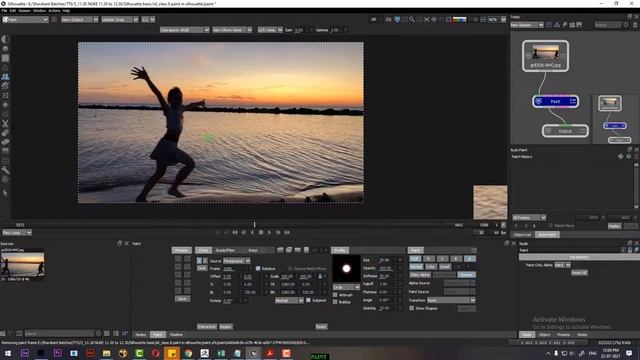The width and height of the screenshot is (640, 360).
Task: Click the Obey Alpha button
Action: click(x=420, y=275)
